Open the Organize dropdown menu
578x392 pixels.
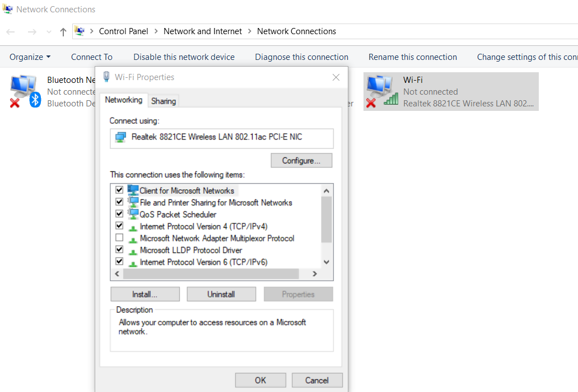[x=30, y=57]
